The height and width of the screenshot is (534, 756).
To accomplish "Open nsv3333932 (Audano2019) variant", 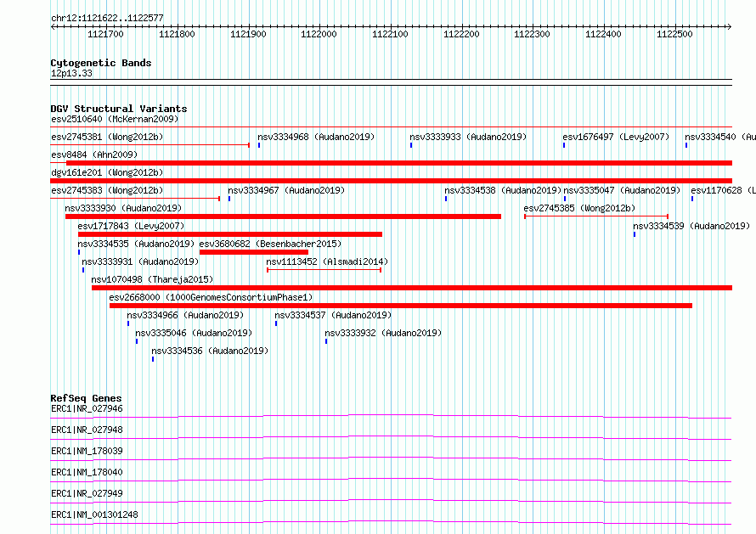I will point(383,333).
